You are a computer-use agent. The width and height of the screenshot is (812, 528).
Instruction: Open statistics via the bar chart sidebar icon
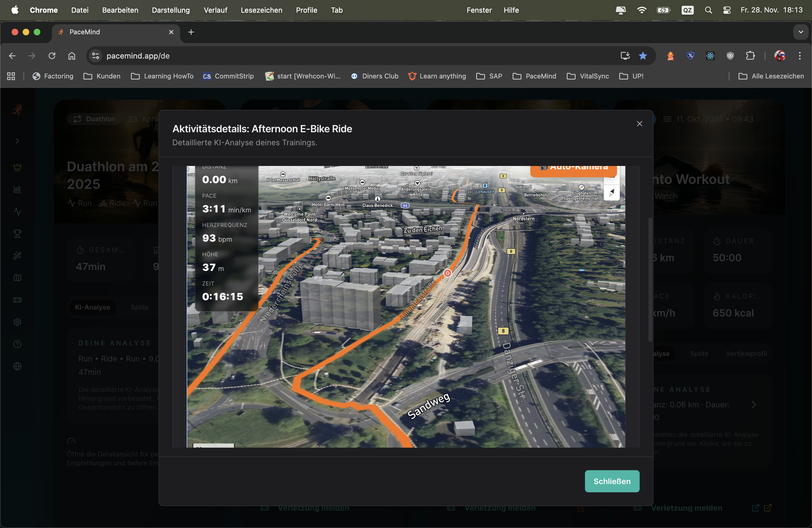click(x=17, y=190)
